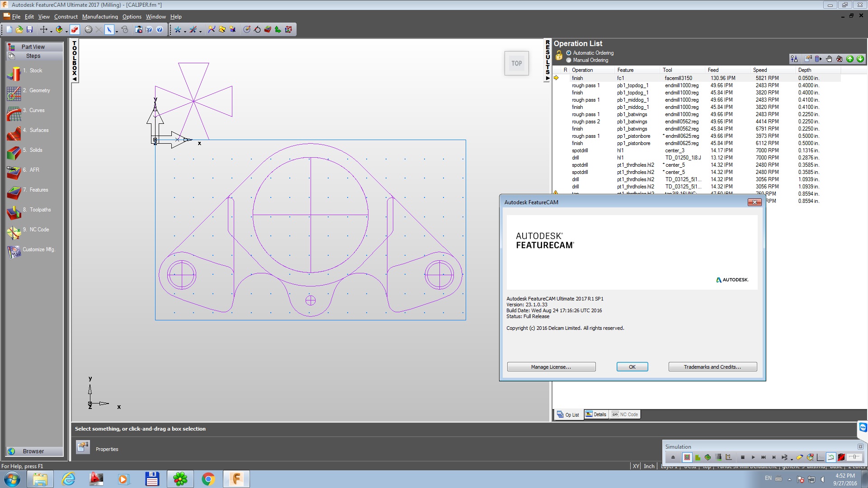Click the operation list lock icon
This screenshot has width=868, height=488.
pyautogui.click(x=559, y=56)
